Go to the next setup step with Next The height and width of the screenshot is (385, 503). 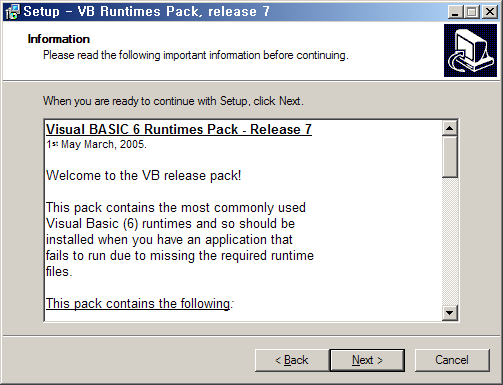(367, 360)
